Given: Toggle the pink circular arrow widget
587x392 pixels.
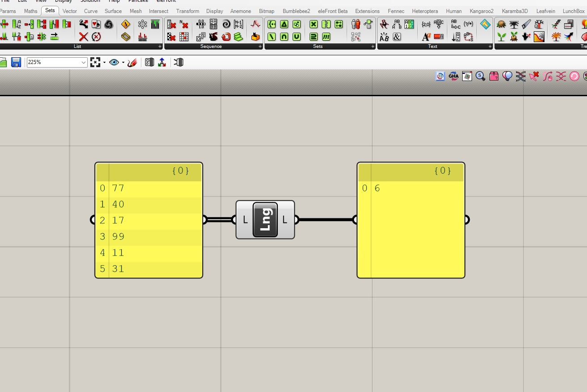Looking at the screenshot, I should (574, 76).
